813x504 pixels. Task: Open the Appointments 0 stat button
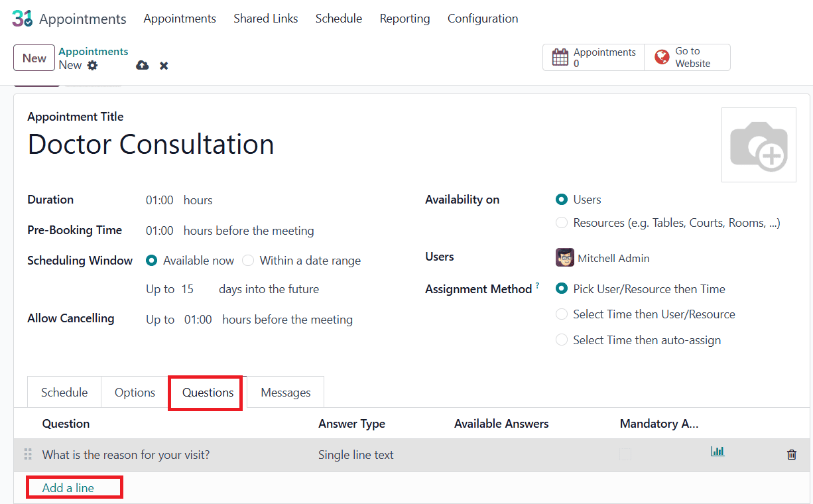[x=594, y=57]
